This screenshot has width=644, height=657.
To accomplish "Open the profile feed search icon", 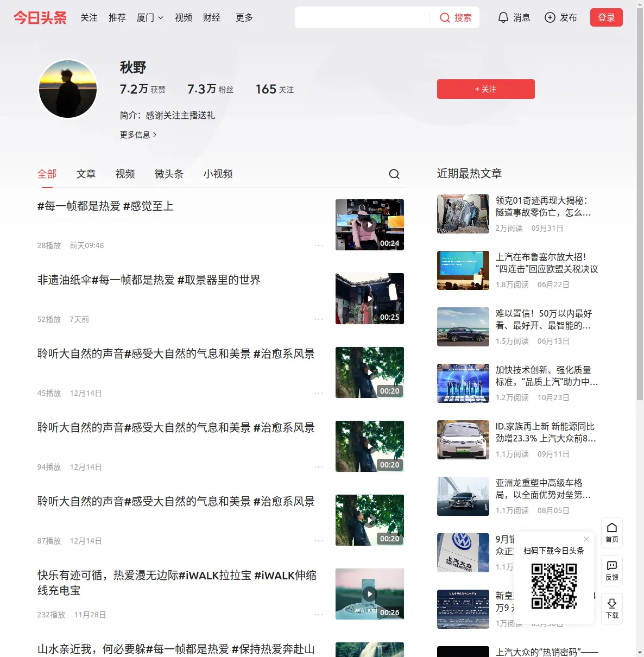I will 394,174.
